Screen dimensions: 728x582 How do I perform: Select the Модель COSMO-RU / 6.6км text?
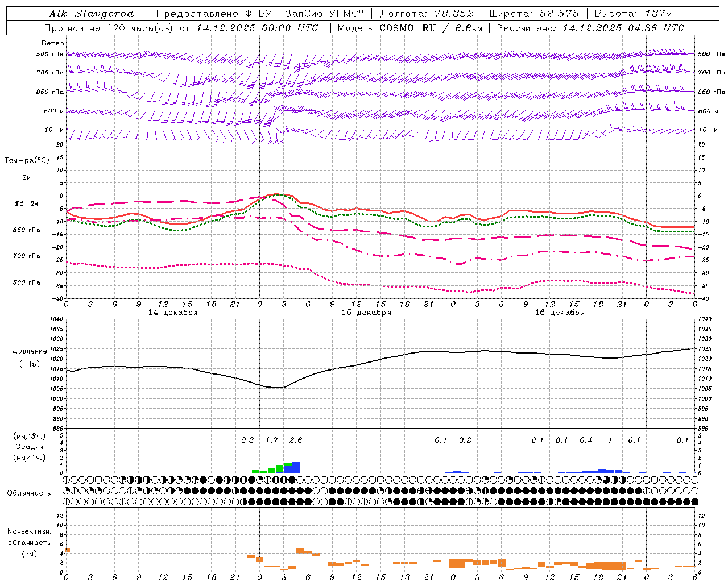tap(409, 28)
